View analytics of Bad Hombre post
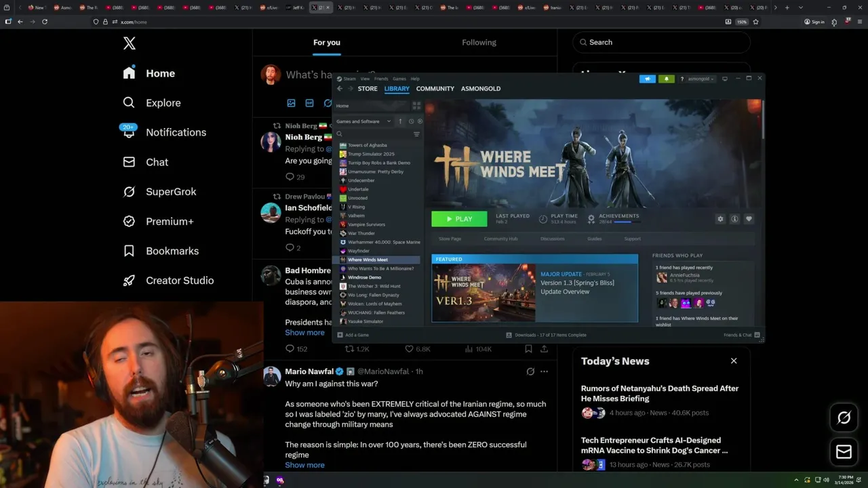The image size is (868, 488). click(478, 349)
